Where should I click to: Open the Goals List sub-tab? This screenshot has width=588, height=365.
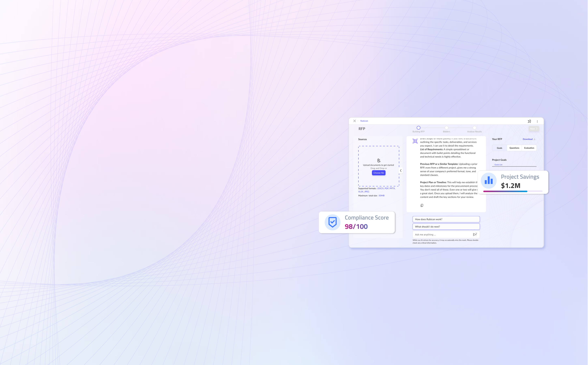(498, 165)
